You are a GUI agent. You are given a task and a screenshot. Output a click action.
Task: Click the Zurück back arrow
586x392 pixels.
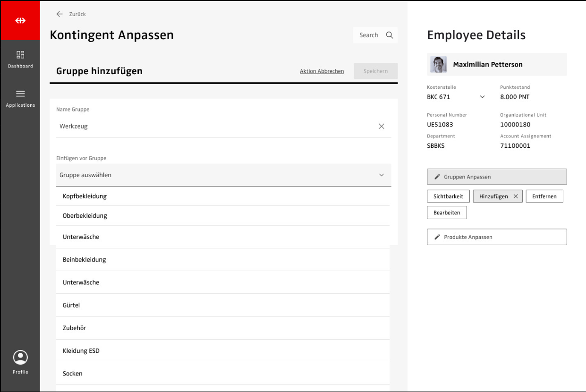(x=59, y=14)
